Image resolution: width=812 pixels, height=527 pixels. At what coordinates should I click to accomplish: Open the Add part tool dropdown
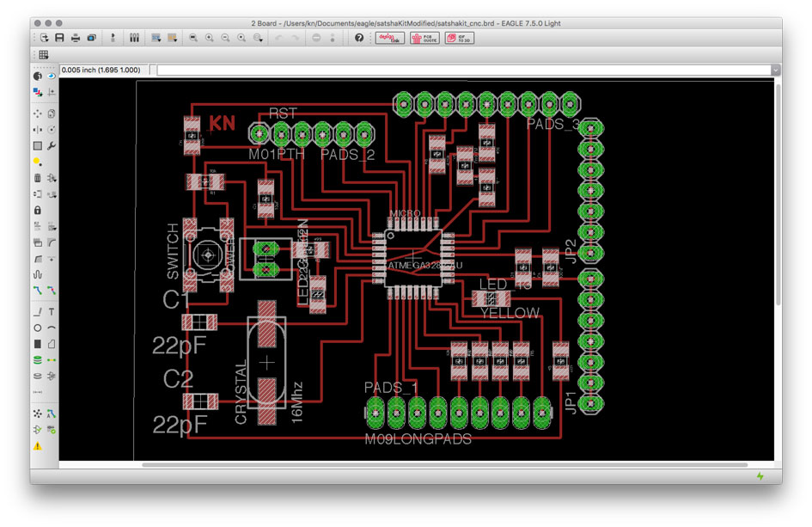52,178
